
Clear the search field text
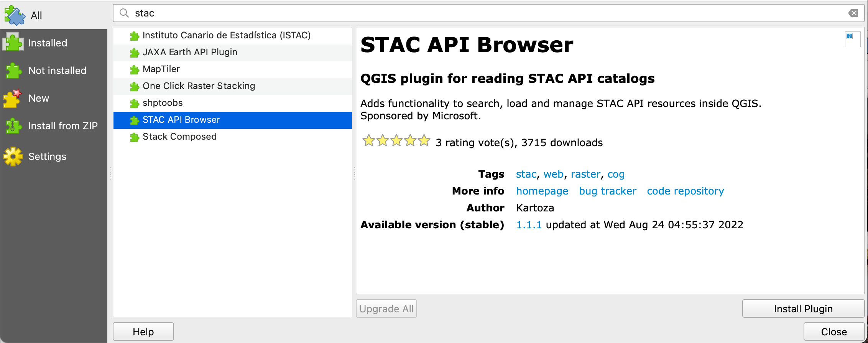coord(853,13)
